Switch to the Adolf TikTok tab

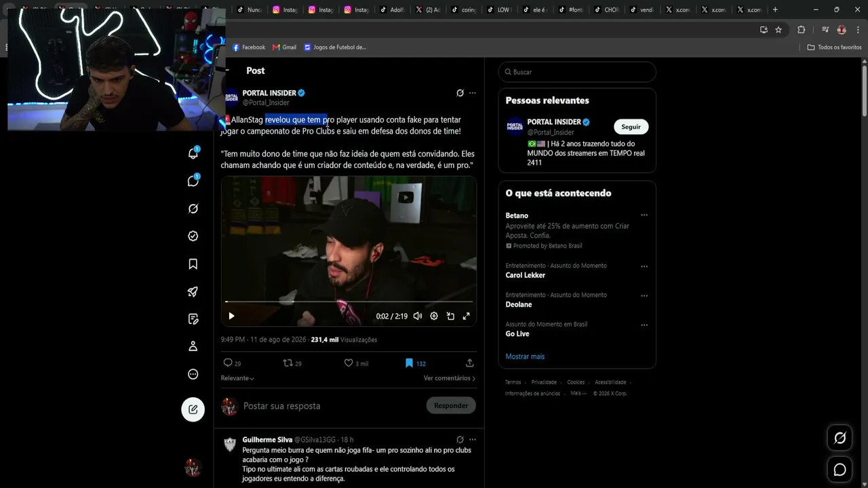tap(392, 9)
